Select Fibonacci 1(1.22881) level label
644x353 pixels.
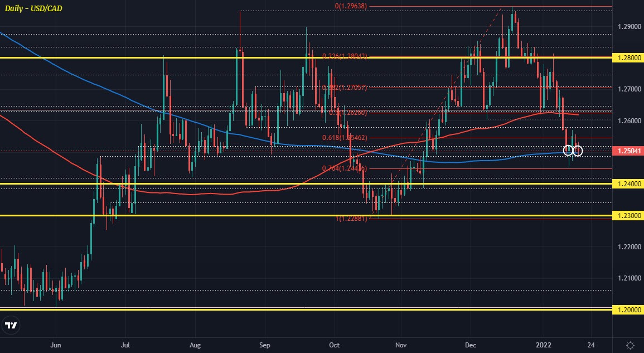click(x=351, y=219)
